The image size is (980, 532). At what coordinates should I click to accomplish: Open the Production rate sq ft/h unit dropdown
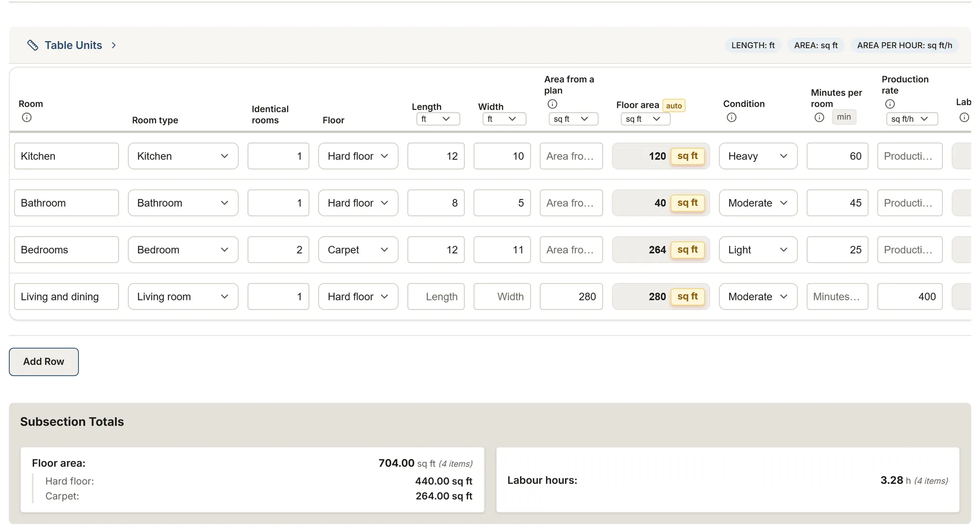tap(912, 119)
